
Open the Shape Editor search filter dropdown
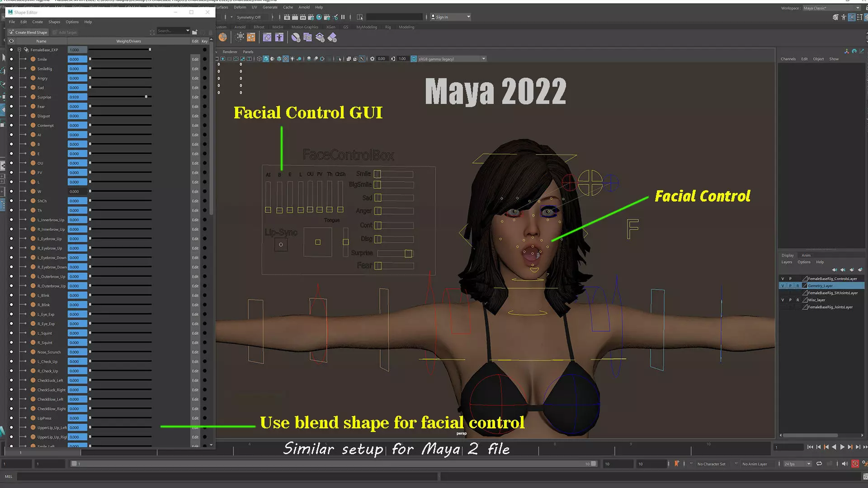[x=187, y=31]
